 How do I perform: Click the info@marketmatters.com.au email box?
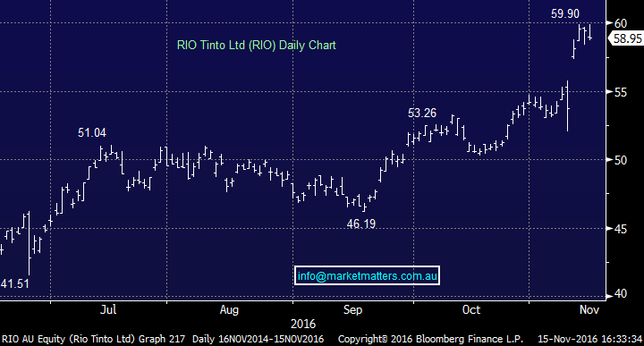pyautogui.click(x=368, y=275)
